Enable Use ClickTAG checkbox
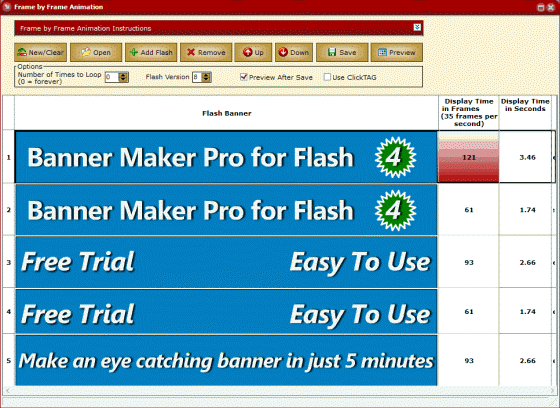The image size is (560, 408). pyautogui.click(x=327, y=77)
